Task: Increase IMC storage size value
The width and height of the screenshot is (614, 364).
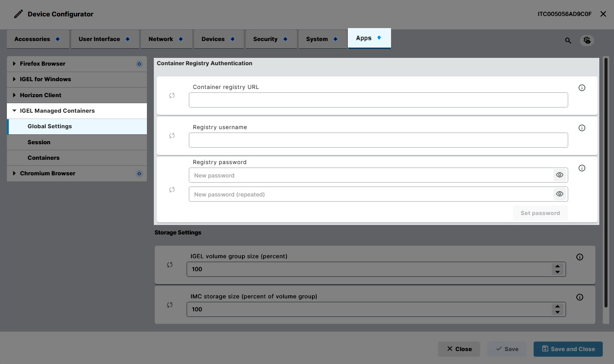Action: [557, 307]
